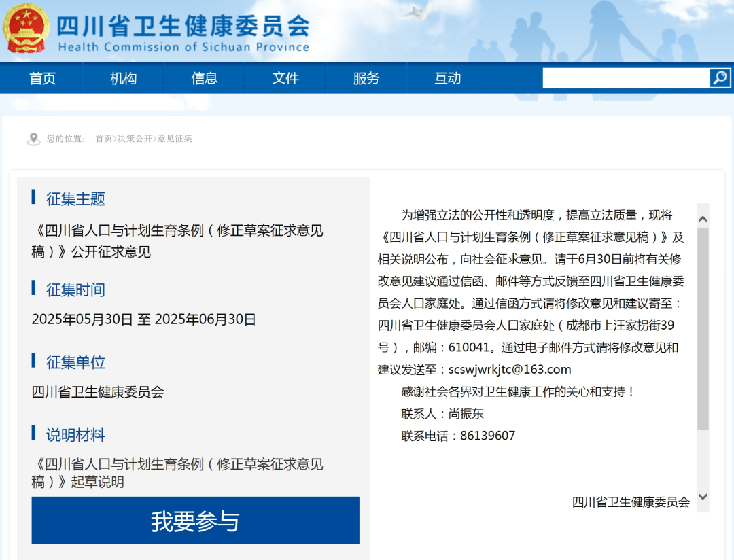
Task: Click the 四川省卫生健康委员会 site title
Action: (x=182, y=26)
